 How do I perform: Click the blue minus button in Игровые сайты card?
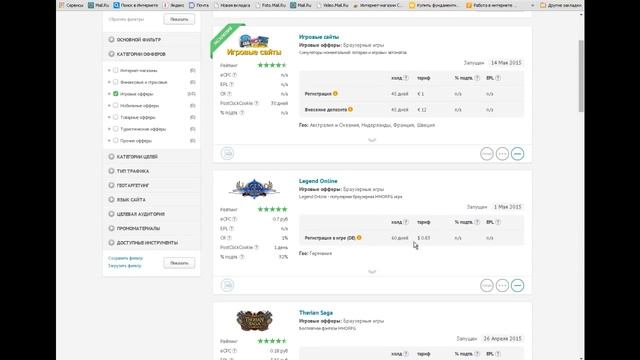tap(518, 154)
